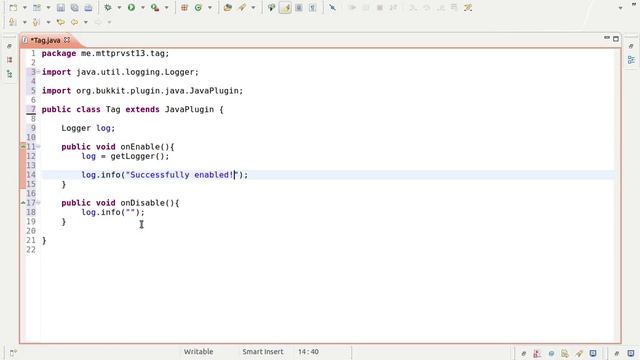Click the round blue icon in bottom trim
The width and height of the screenshot is (640, 360).
tap(551, 353)
